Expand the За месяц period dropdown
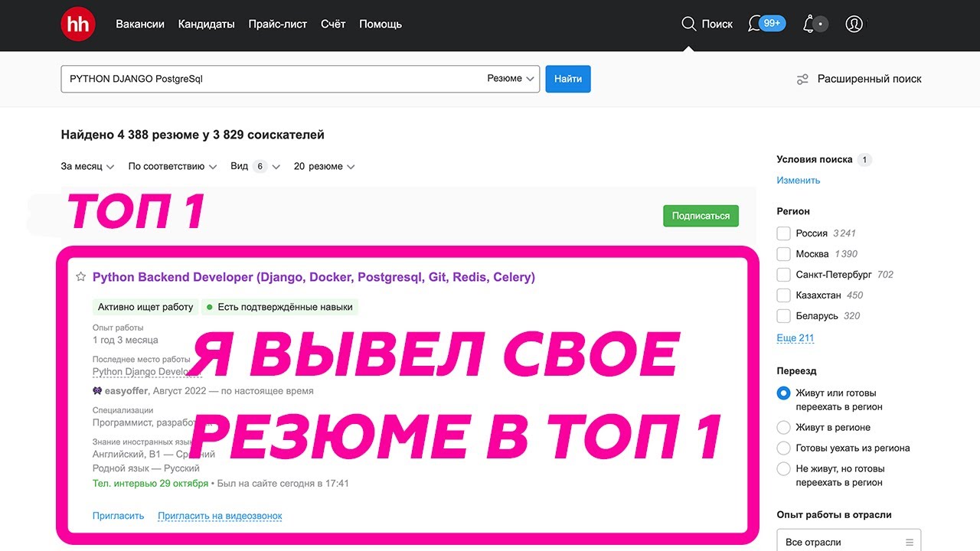Image resolution: width=980 pixels, height=551 pixels. [87, 166]
